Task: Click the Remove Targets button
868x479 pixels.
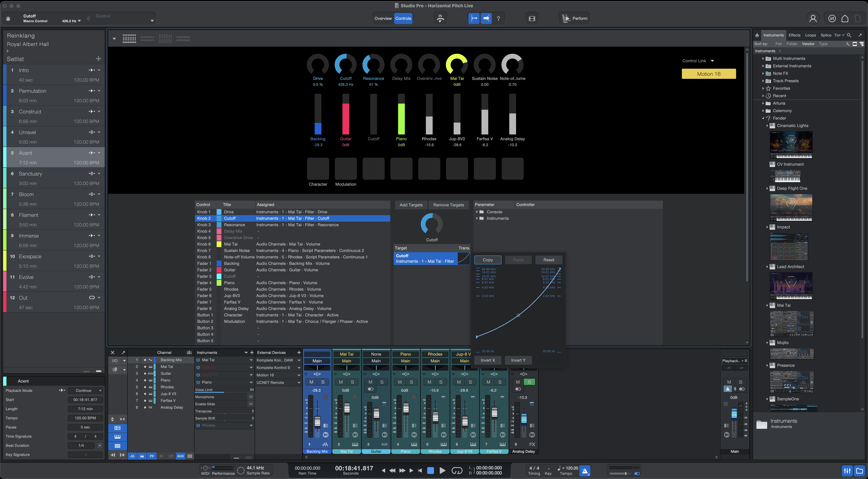Action: 448,205
